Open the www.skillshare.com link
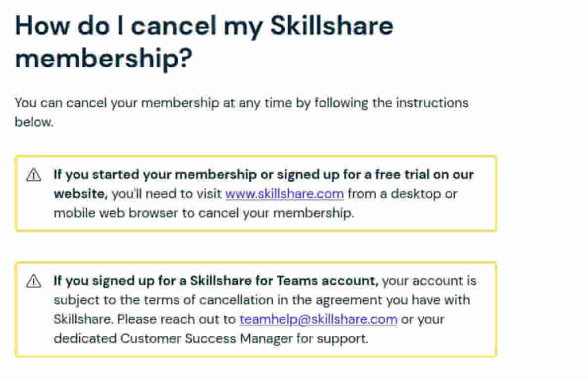Image resolution: width=588 pixels, height=380 pixels. tap(285, 194)
